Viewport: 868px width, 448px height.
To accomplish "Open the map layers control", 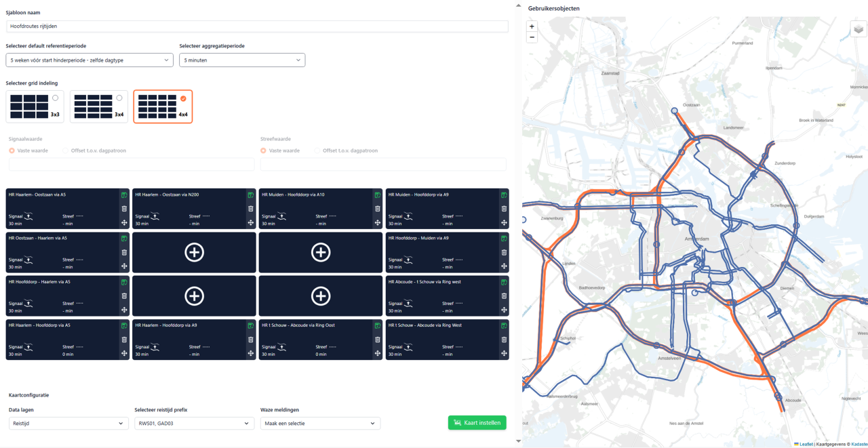I will pyautogui.click(x=859, y=29).
